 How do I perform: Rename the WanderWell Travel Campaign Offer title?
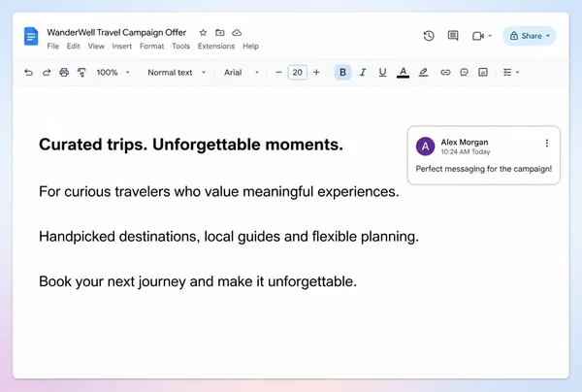click(x=116, y=33)
